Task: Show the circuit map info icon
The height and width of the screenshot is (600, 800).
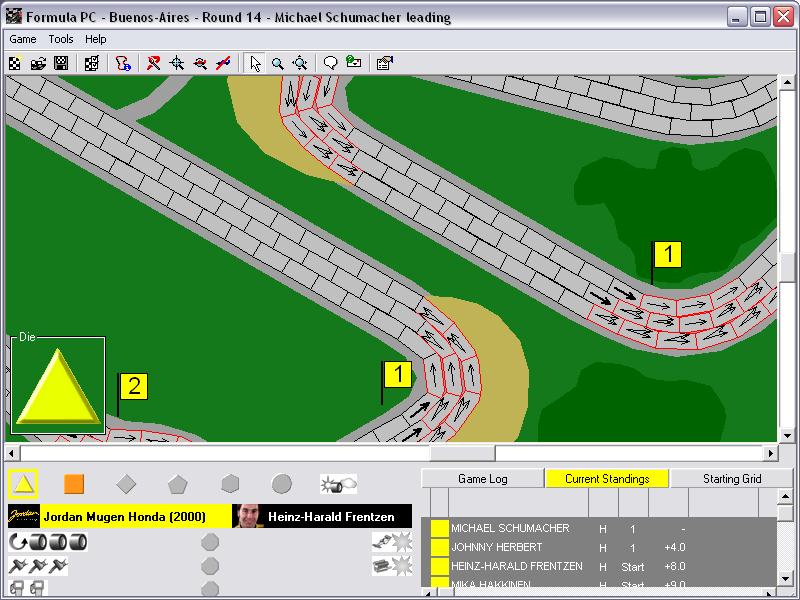Action: [123, 63]
